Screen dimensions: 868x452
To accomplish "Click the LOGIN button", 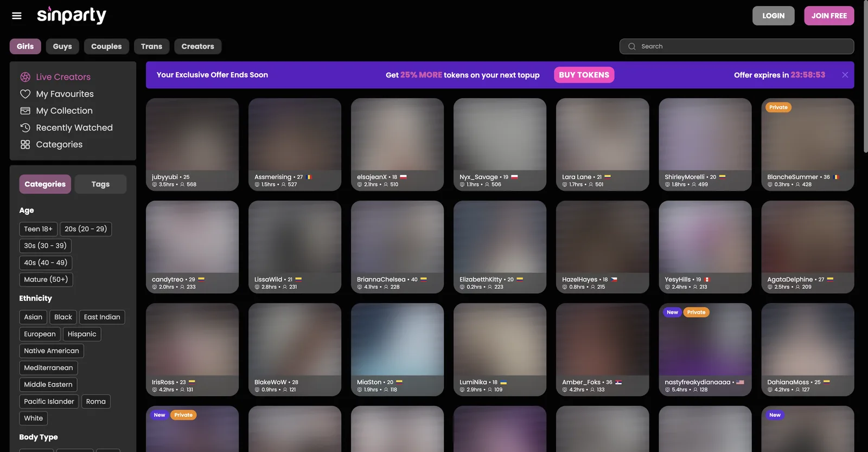I will click(773, 16).
